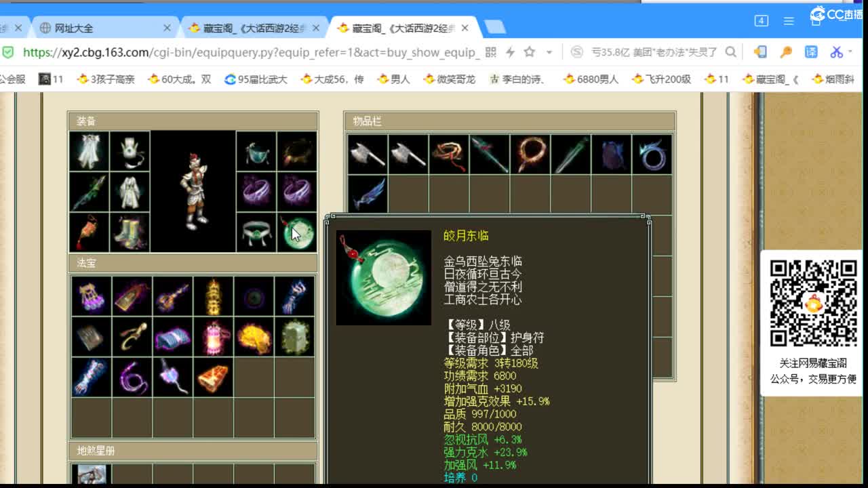Select the green sword inventory item
The height and width of the screenshot is (488, 868).
coord(571,154)
